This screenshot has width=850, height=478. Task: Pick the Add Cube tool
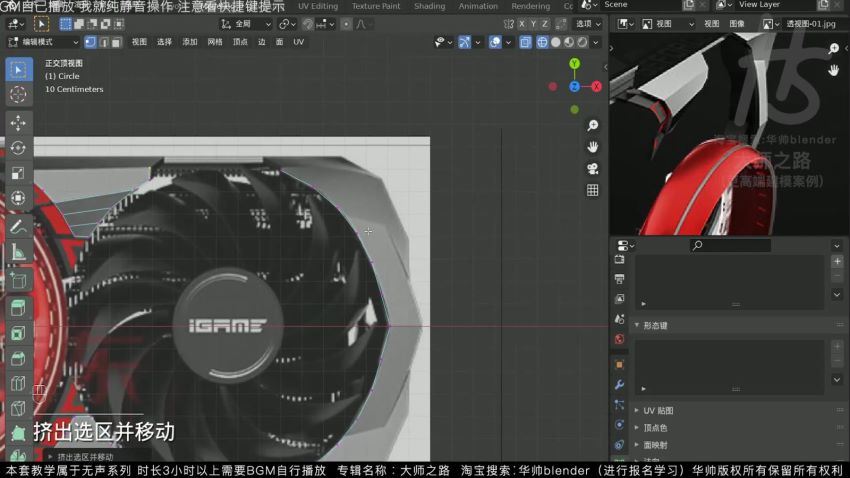[x=18, y=280]
